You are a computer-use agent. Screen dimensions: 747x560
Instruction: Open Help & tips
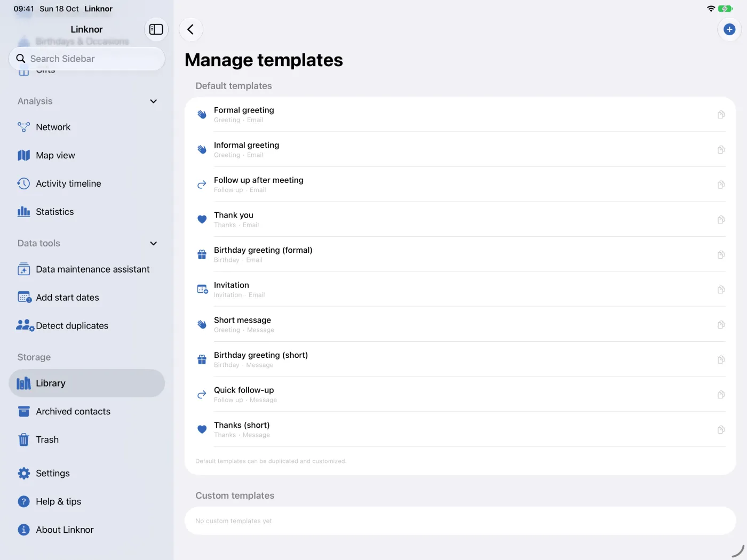[87, 501]
